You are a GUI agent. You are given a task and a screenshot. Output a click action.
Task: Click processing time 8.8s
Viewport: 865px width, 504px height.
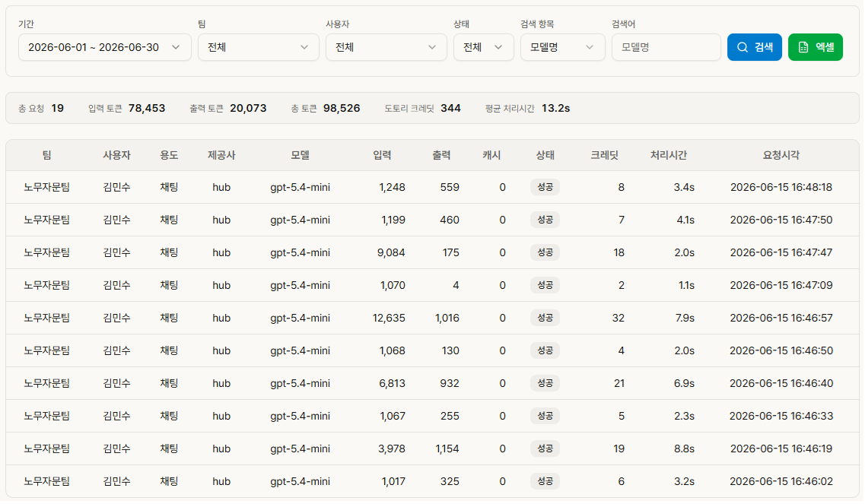pos(684,449)
